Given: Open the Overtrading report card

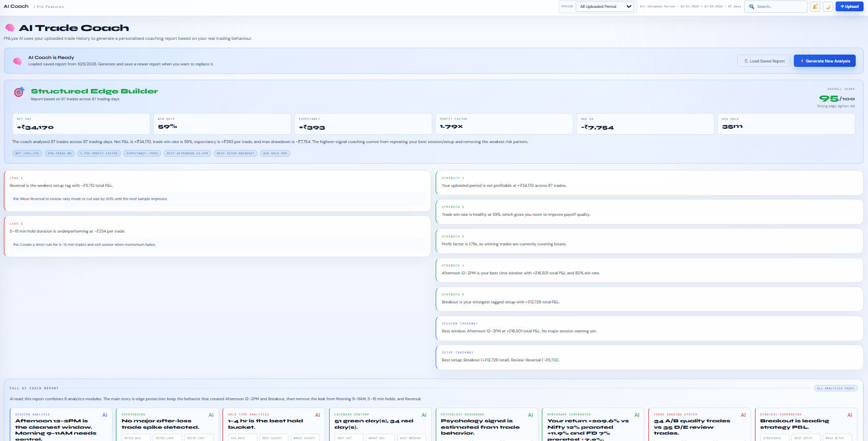Looking at the screenshot, I should pos(168,425).
